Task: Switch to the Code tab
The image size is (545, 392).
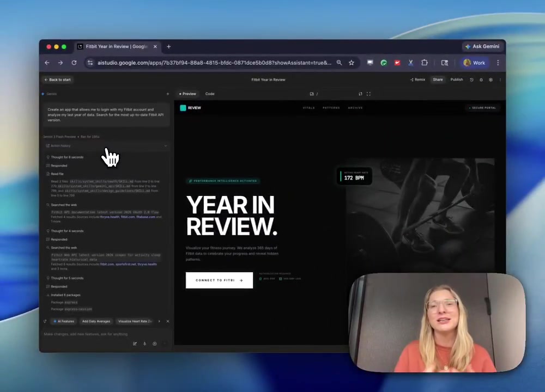Action: click(x=210, y=94)
